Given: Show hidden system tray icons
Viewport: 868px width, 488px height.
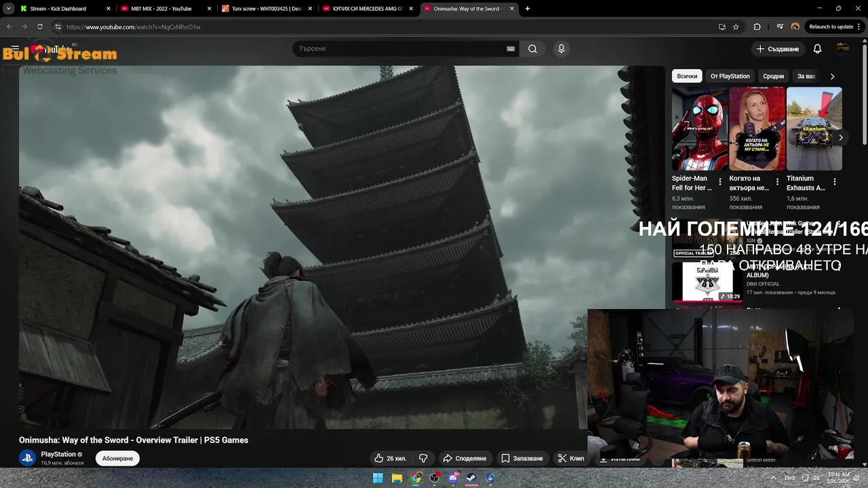Looking at the screenshot, I should [x=773, y=478].
